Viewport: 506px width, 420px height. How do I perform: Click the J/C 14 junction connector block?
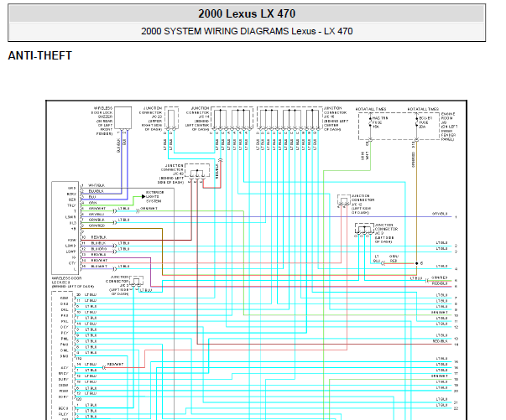tap(232, 118)
